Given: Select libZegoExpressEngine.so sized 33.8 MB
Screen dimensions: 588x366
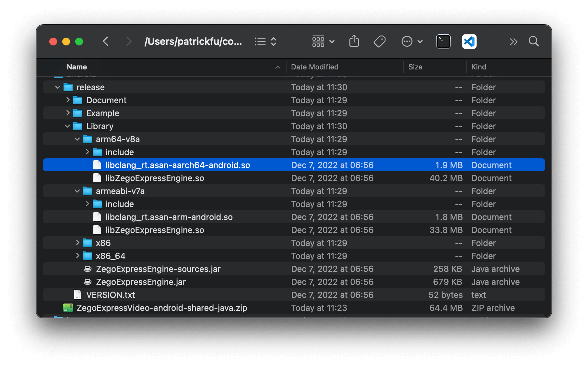Looking at the screenshot, I should 155,230.
